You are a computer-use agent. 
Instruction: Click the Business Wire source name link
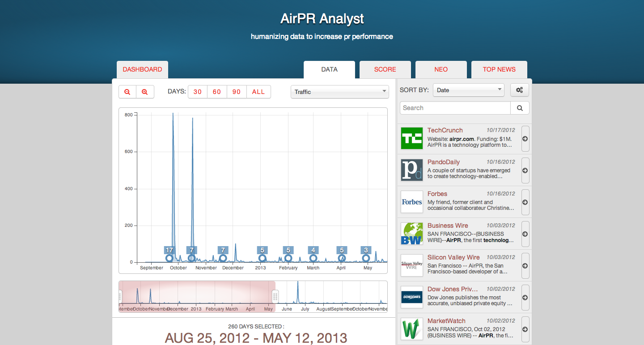click(x=448, y=226)
